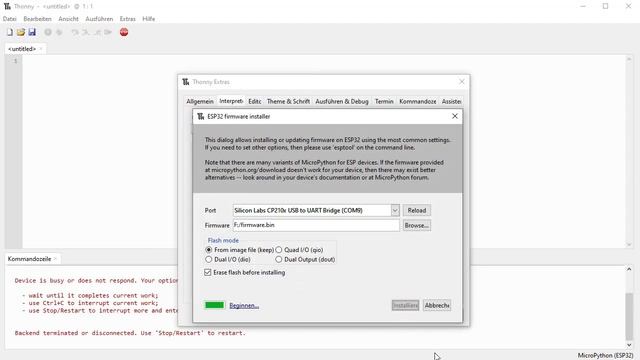
Task: Click the editor scrollbar down arrow
Action: click(629, 244)
